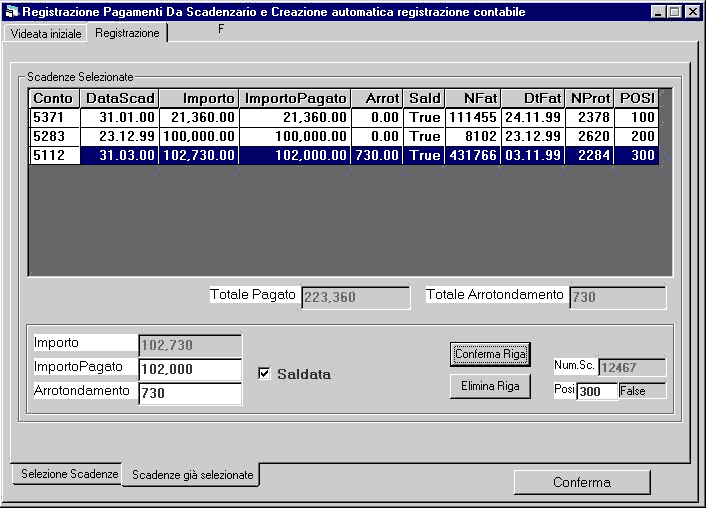Click the Arrot column header
The height and width of the screenshot is (508, 706).
[x=377, y=98]
